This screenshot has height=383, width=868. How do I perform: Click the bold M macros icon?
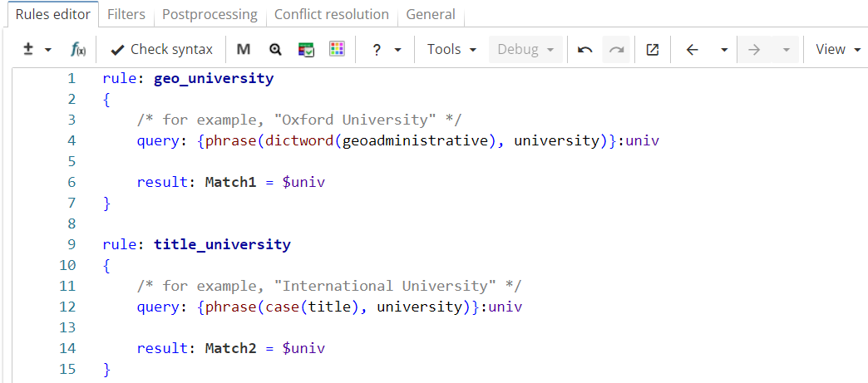244,49
